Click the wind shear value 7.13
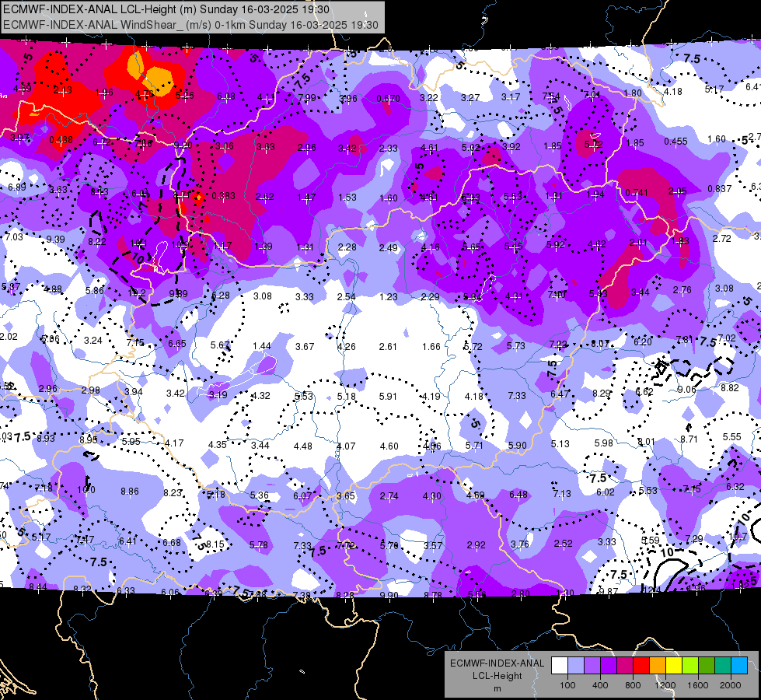Viewport: 761px width, 700px height. [x=562, y=494]
